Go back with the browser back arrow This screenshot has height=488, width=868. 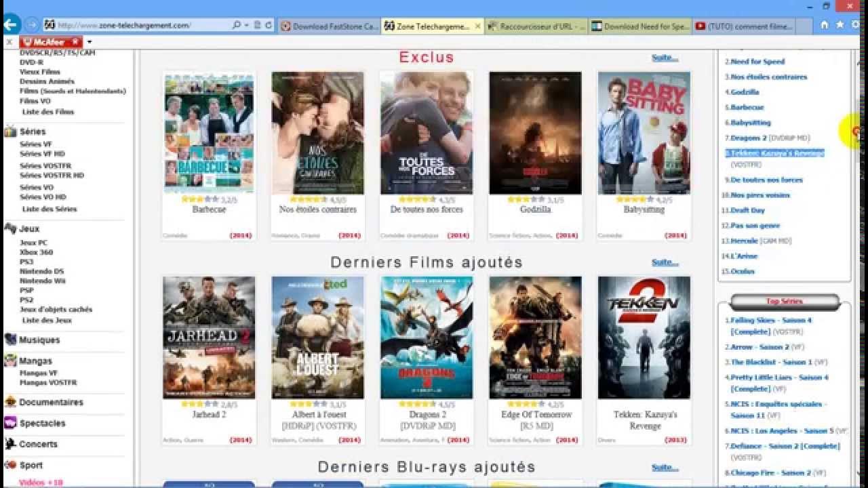point(11,25)
